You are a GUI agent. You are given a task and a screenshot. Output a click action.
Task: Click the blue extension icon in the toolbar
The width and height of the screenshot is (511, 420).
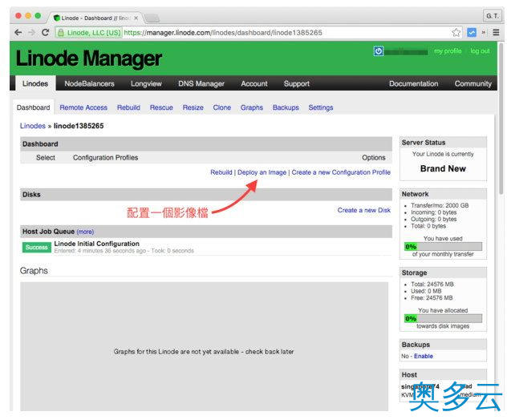[471, 33]
